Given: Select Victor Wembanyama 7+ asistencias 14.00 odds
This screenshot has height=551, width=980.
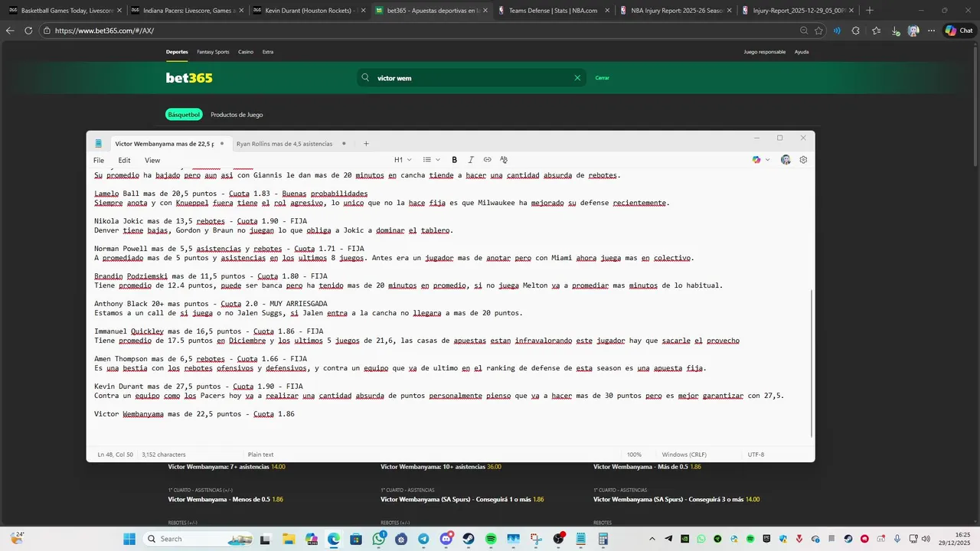Looking at the screenshot, I should pyautogui.click(x=227, y=466).
